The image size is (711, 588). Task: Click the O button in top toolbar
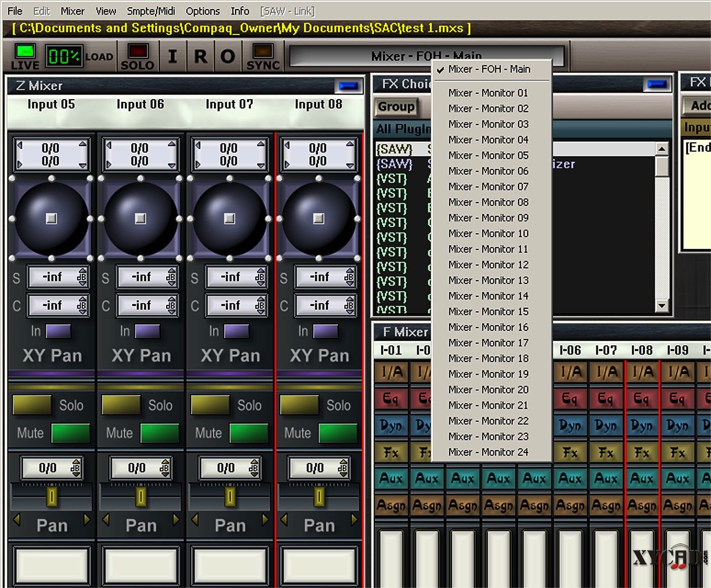228,56
